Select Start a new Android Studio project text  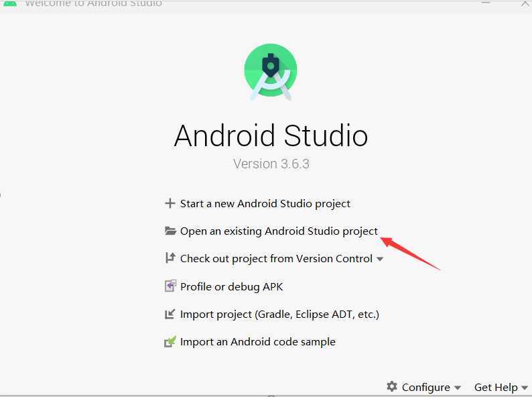pos(265,203)
